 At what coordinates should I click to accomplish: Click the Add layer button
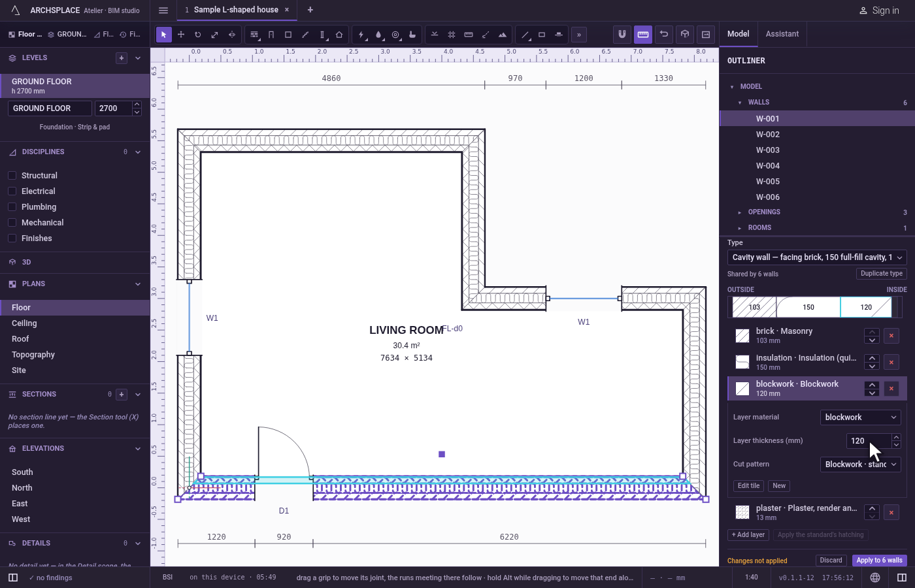point(748,535)
